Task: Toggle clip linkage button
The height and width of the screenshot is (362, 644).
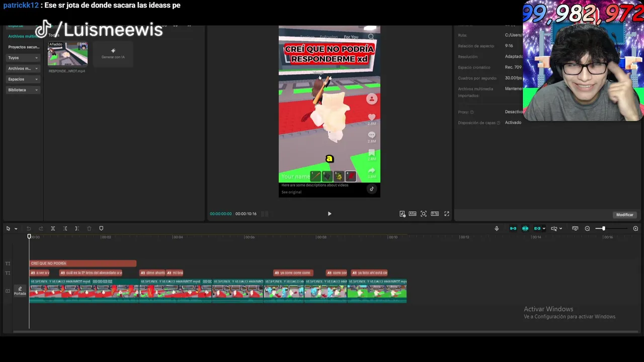Action: [x=537, y=228]
